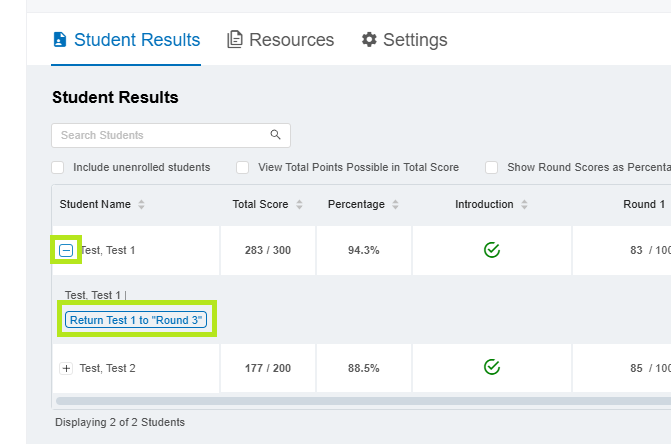
Task: Select Test 1 total score 283 / 300
Action: pos(267,250)
